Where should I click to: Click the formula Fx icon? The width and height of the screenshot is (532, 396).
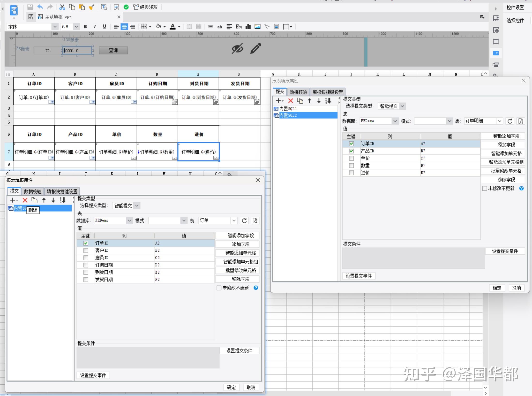(x=239, y=27)
